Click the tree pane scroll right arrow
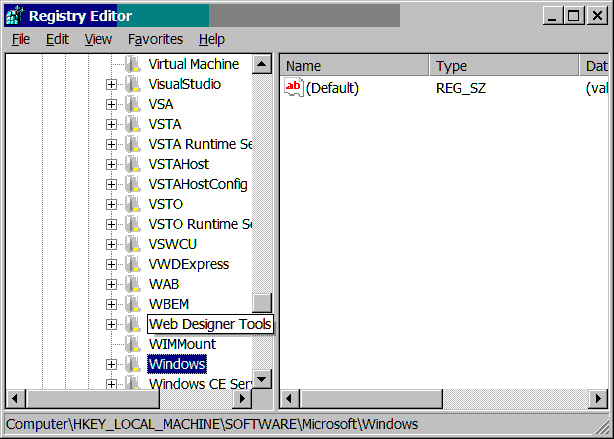 click(242, 399)
